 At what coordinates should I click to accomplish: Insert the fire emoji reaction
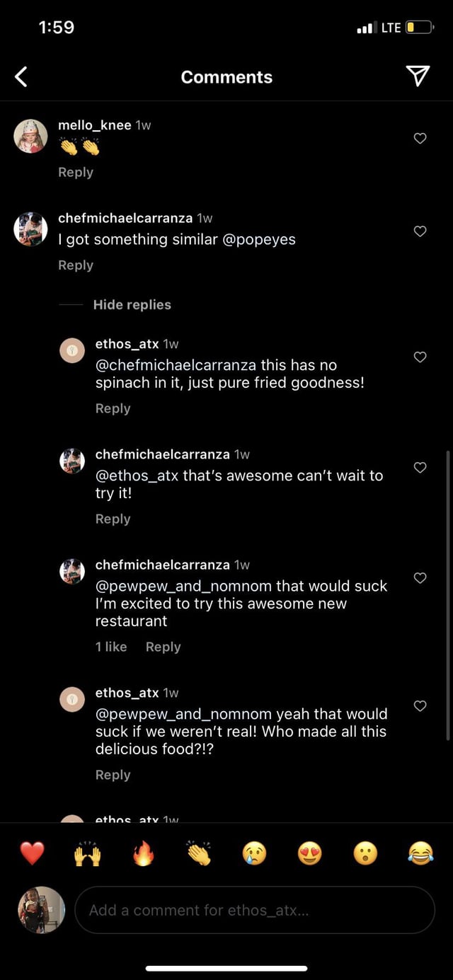pos(143,854)
